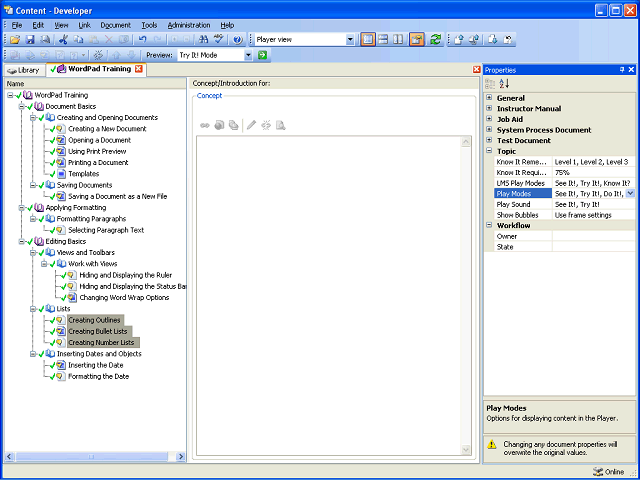This screenshot has height=480, width=640.
Task: Toggle the Properties pane toolbar icon
Action: pos(417,40)
